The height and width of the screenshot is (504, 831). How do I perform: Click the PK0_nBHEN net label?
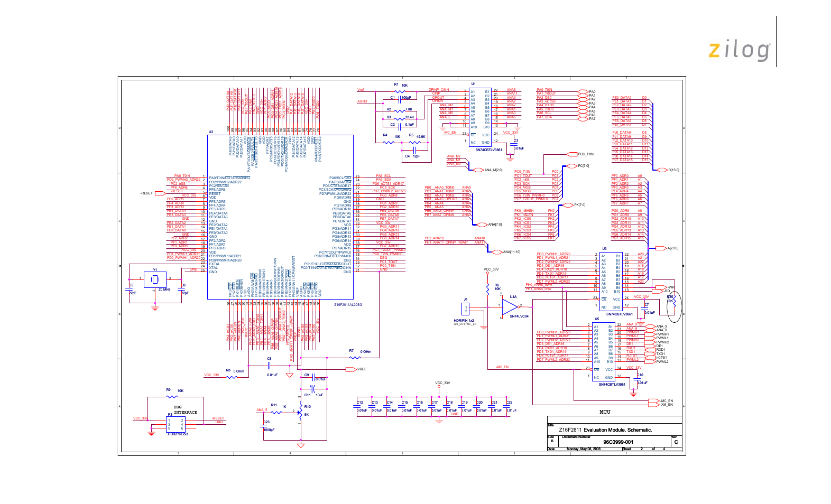click(524, 211)
